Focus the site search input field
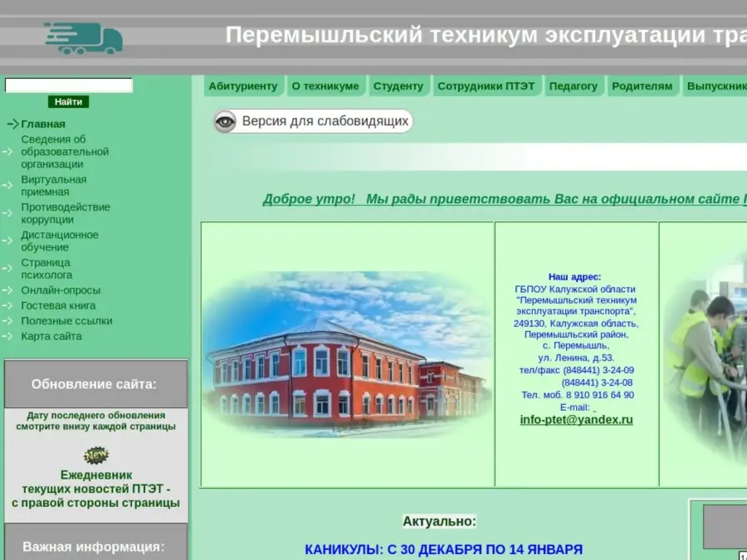Image resolution: width=747 pixels, height=560 pixels. pyautogui.click(x=69, y=85)
